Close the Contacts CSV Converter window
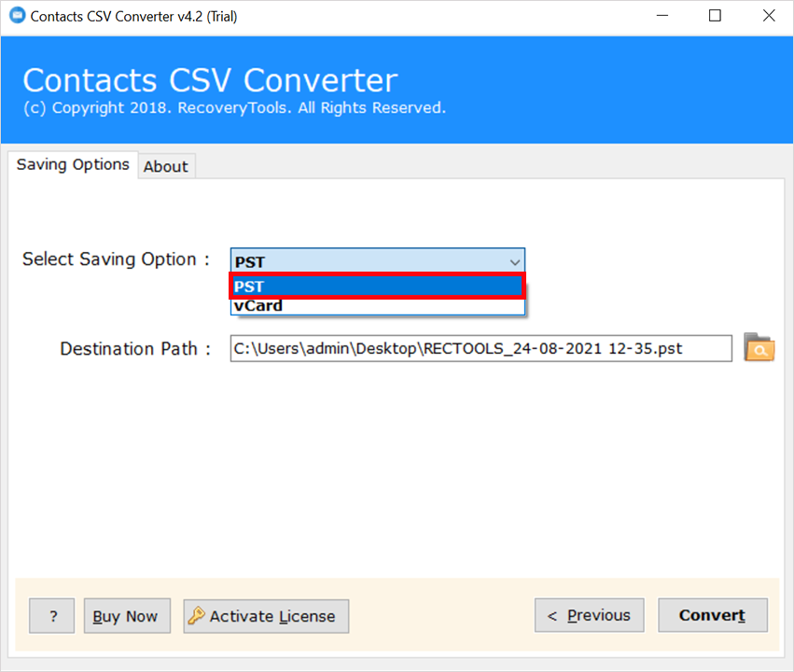The height and width of the screenshot is (672, 794). coord(769,16)
